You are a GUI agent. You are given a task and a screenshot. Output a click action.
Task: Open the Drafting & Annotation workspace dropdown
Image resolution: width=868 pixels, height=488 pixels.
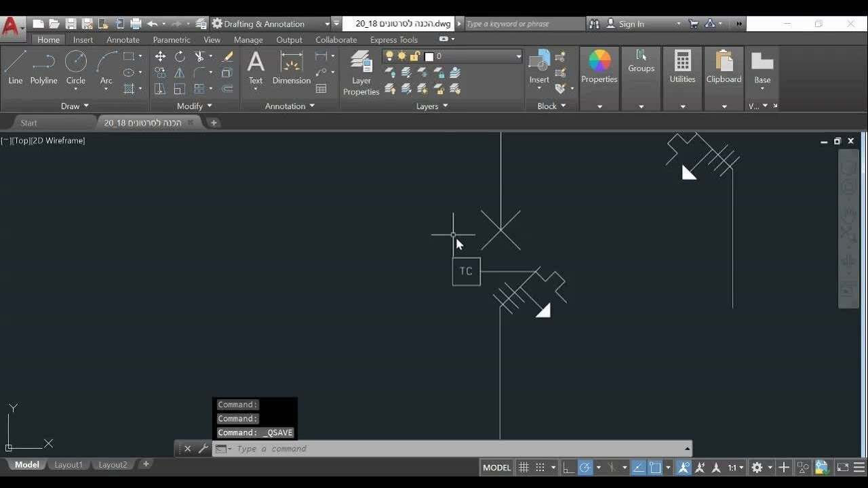point(270,24)
